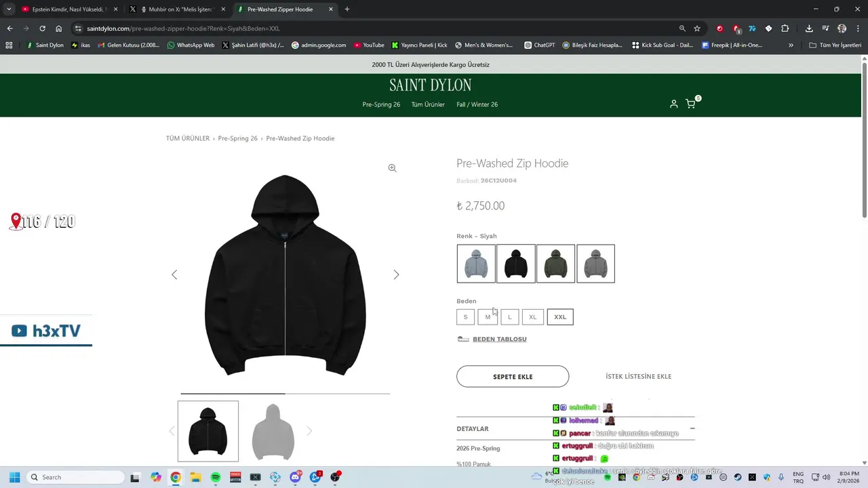The width and height of the screenshot is (868, 488).
Task: Open a new browser tab
Action: (x=347, y=9)
